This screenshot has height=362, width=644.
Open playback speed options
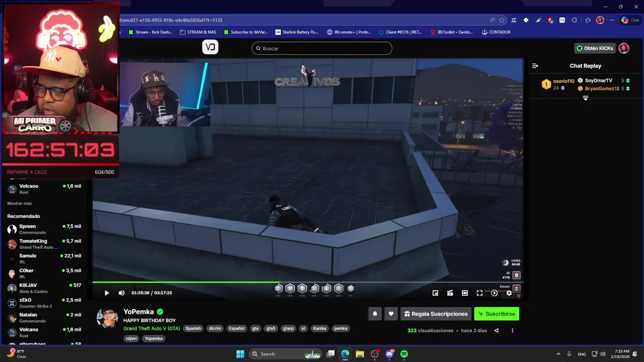pyautogui.click(x=494, y=293)
